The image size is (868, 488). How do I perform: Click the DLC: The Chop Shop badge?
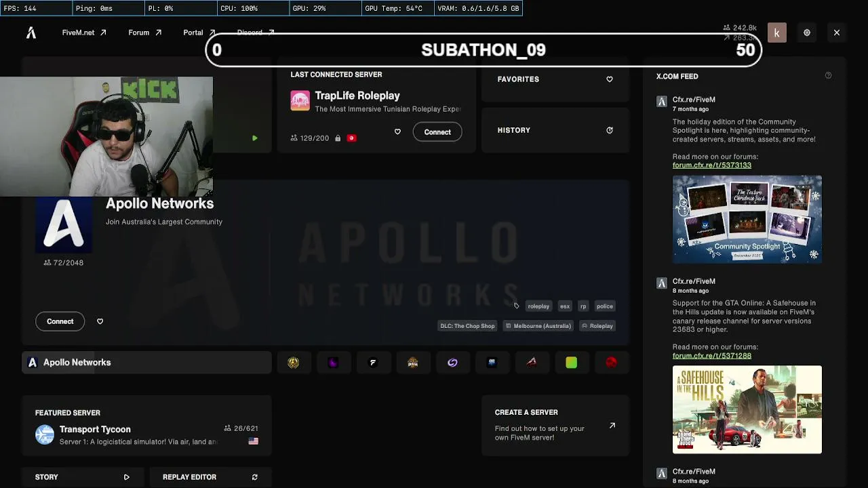click(x=468, y=326)
